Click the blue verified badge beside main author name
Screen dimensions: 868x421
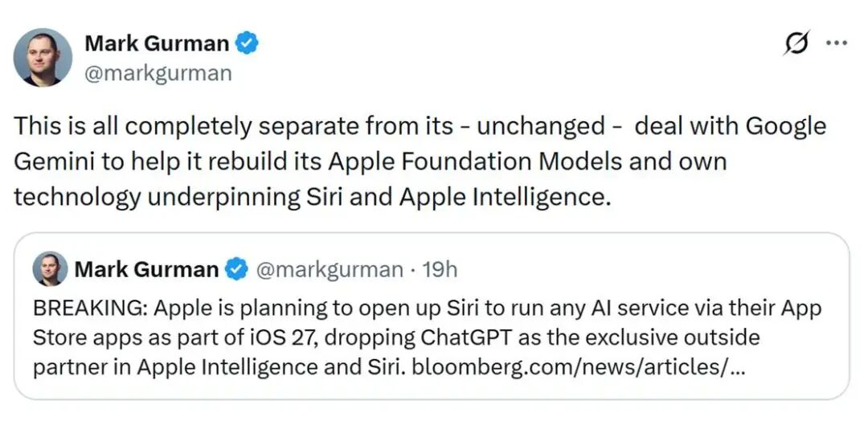pyautogui.click(x=247, y=43)
